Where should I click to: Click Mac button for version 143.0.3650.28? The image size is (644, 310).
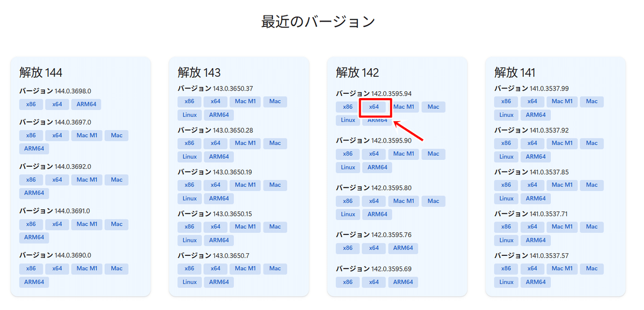(275, 143)
